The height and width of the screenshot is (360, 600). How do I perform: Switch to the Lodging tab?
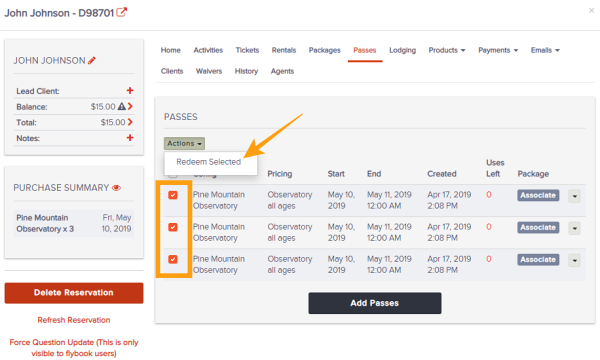click(403, 50)
